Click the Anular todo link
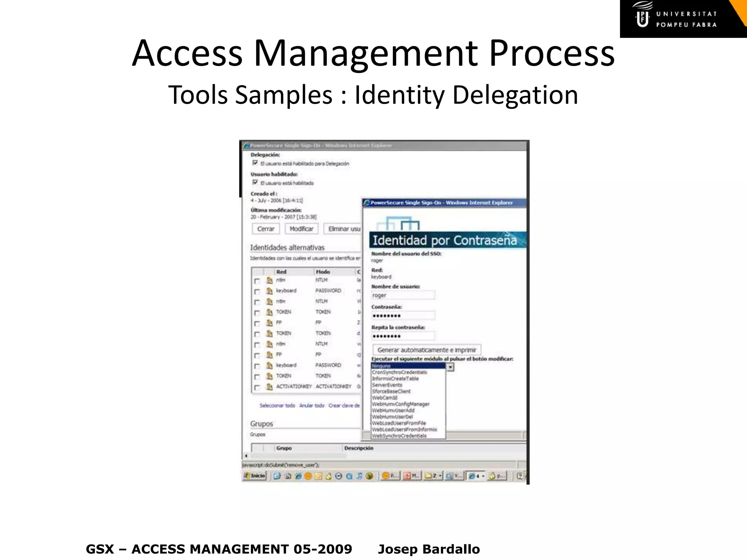Image resolution: width=747 pixels, height=560 pixels. coord(311,405)
